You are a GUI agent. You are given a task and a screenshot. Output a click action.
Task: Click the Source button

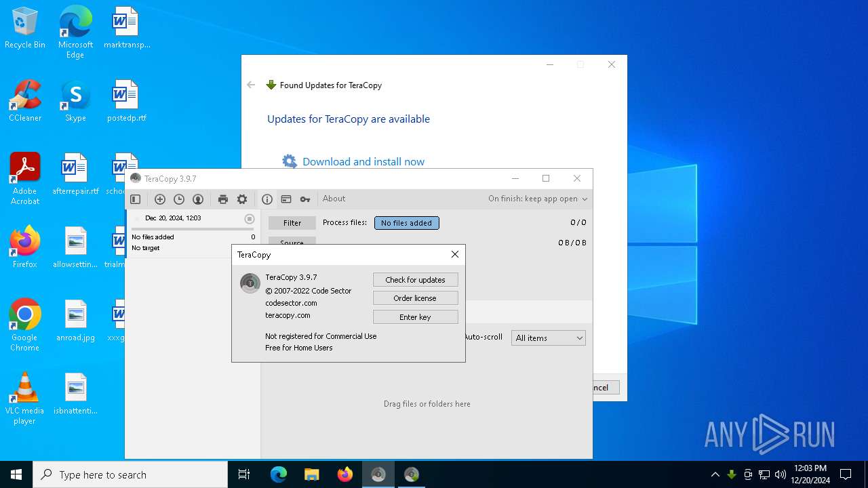click(292, 242)
